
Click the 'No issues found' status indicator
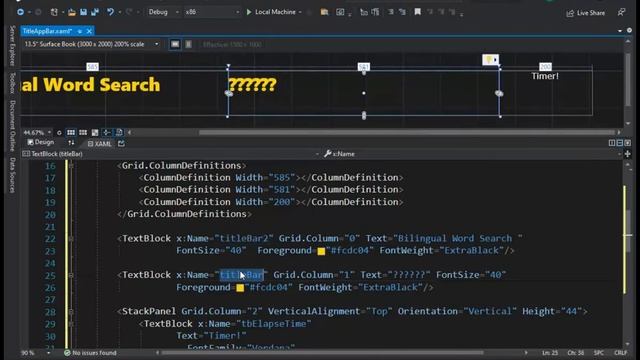point(90,353)
